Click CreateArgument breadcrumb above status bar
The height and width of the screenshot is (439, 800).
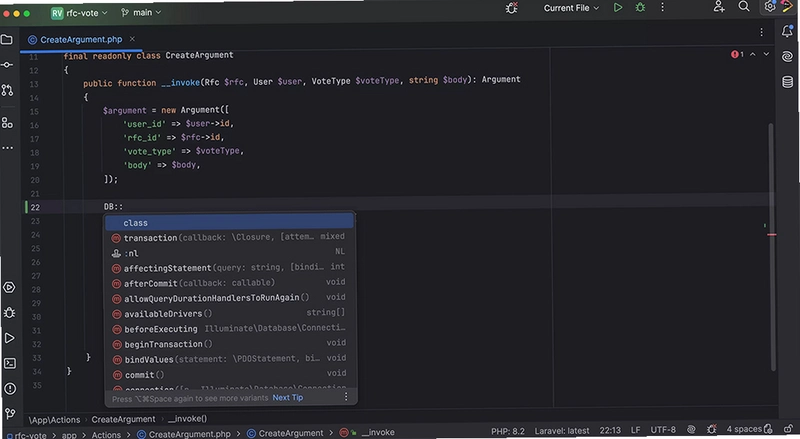pos(123,419)
